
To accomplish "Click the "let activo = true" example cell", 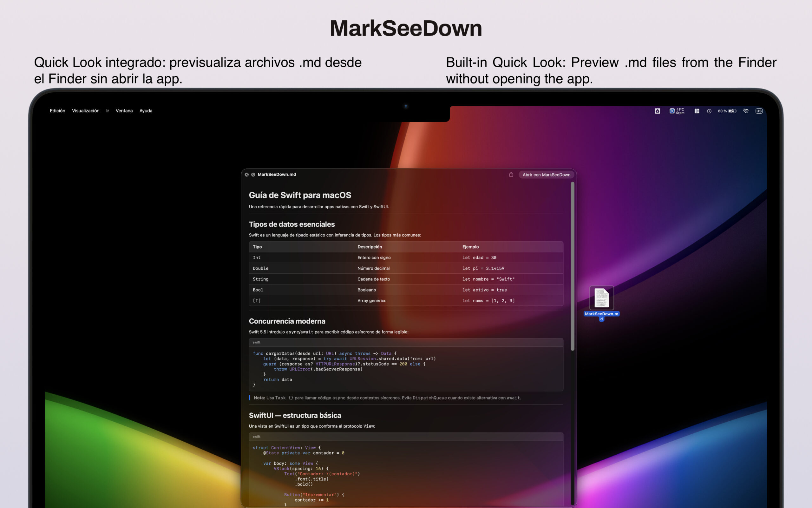I will [x=485, y=290].
